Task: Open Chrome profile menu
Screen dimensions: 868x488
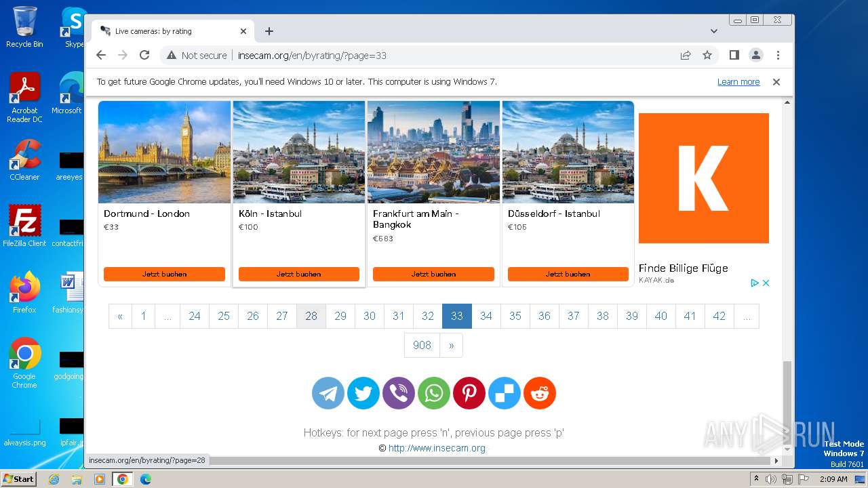Action: point(756,55)
